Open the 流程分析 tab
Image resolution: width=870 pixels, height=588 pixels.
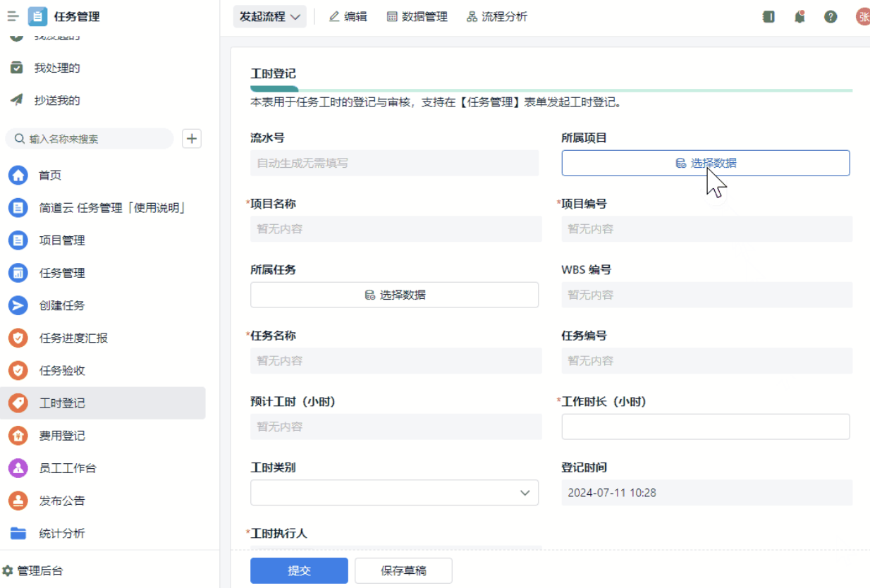tap(497, 17)
